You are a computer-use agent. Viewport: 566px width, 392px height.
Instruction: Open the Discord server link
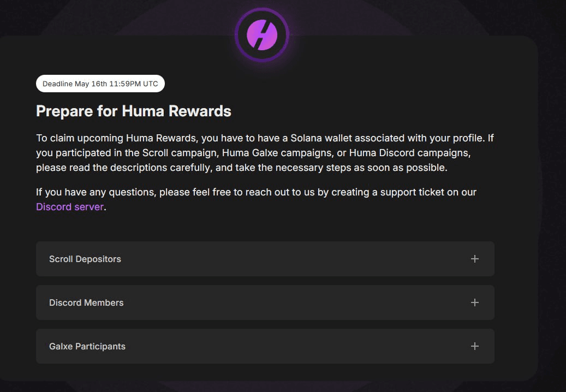point(69,207)
